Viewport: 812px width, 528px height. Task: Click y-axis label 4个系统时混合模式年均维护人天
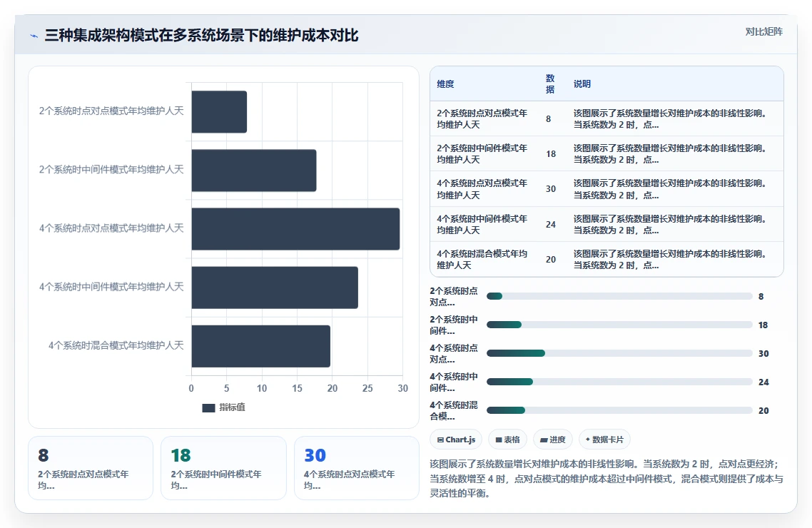coord(116,345)
